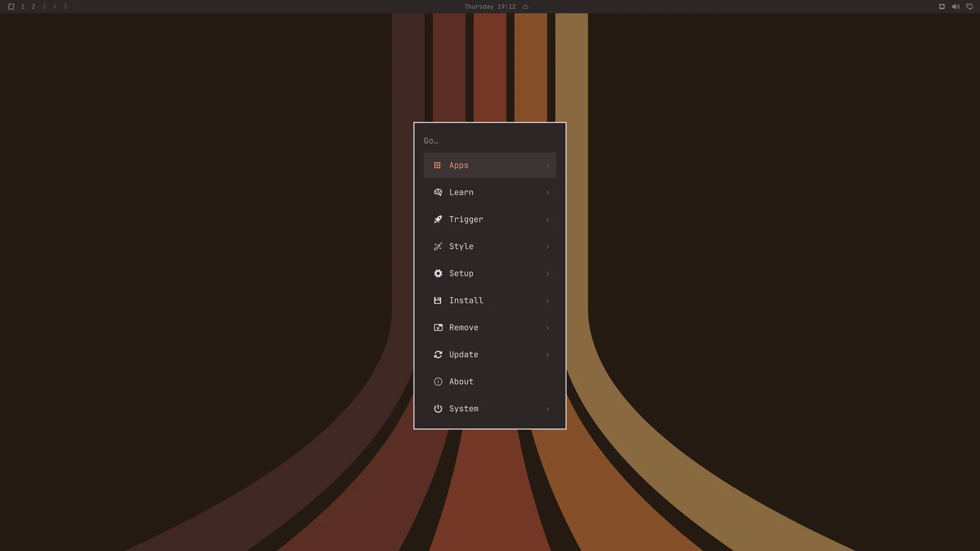Expand the Apps submenu chevron
This screenshot has width=980, height=551.
pos(548,165)
